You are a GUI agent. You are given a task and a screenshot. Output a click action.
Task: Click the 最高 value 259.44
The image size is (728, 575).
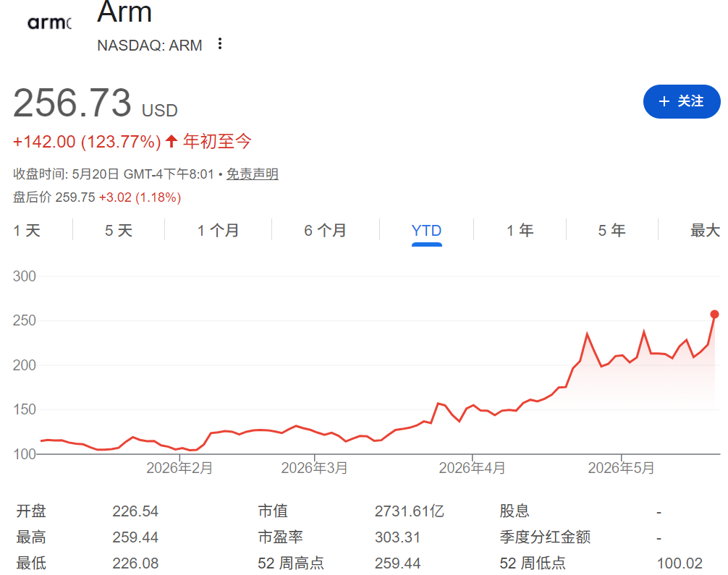pyautogui.click(x=135, y=537)
